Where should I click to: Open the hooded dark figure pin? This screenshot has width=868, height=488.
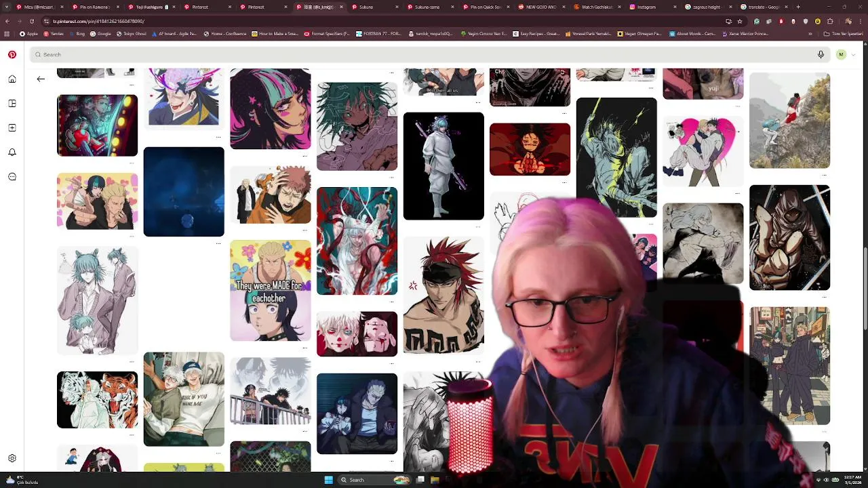pyautogui.click(x=789, y=237)
